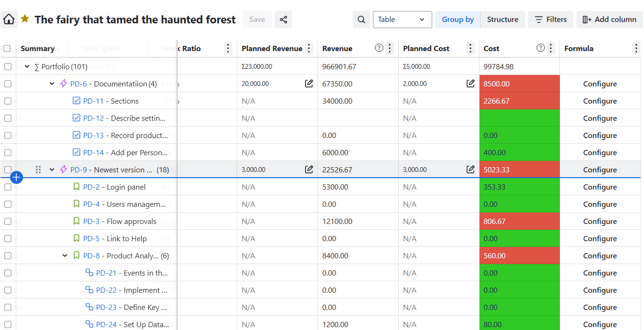Viewport: 644px width, 330px height.
Task: Click red Cost cell 560.00
Action: coord(519,255)
